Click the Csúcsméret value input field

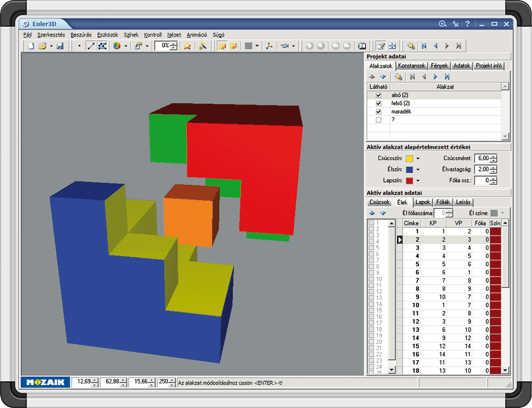pyautogui.click(x=482, y=158)
